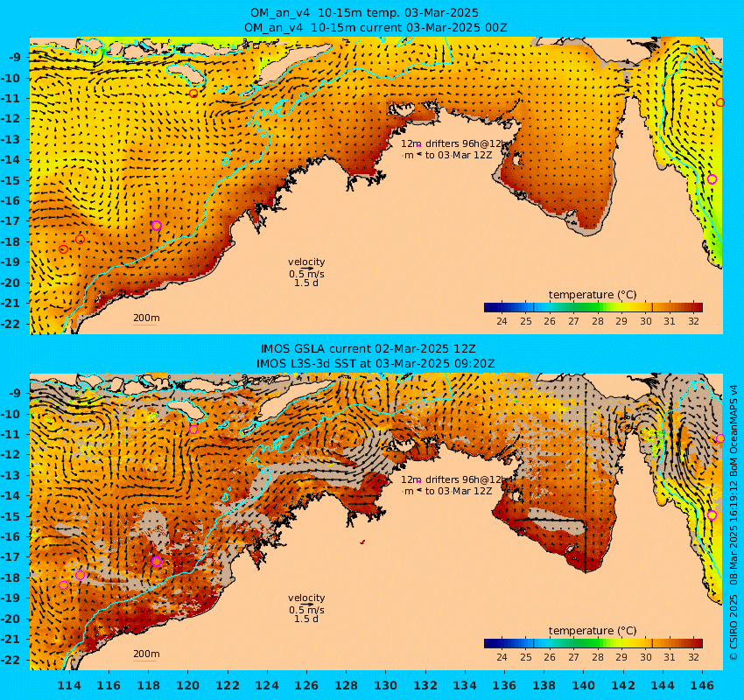The width and height of the screenshot is (744, 700).
Task: Click the magenta drifter circle near 120E 11S in IMOS GSLA panel
Action: (193, 430)
